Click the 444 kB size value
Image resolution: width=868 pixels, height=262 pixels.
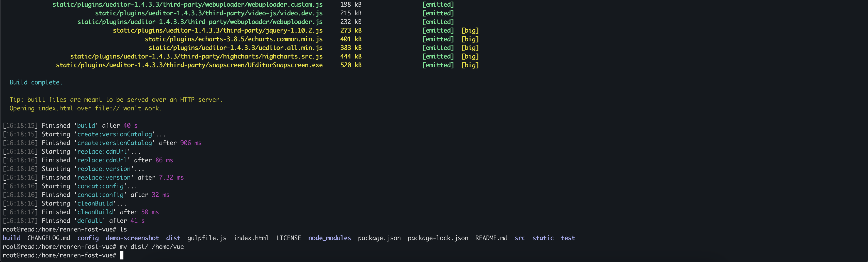point(351,56)
